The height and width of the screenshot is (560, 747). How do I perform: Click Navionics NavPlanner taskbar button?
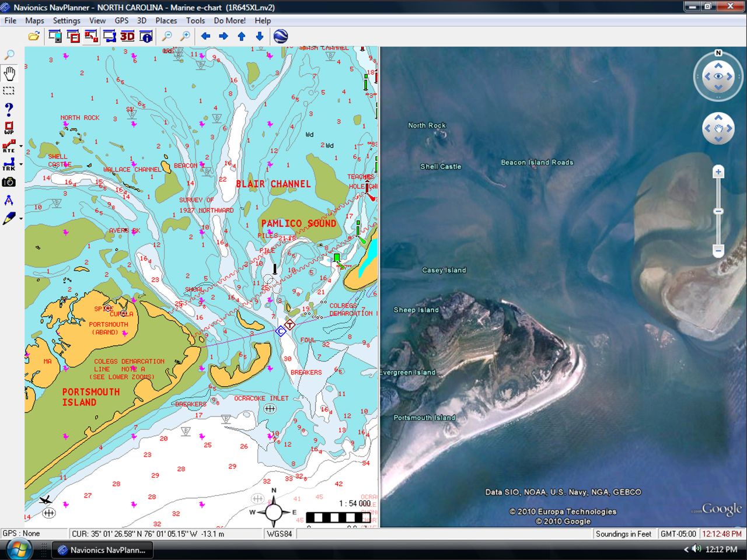coord(103,549)
